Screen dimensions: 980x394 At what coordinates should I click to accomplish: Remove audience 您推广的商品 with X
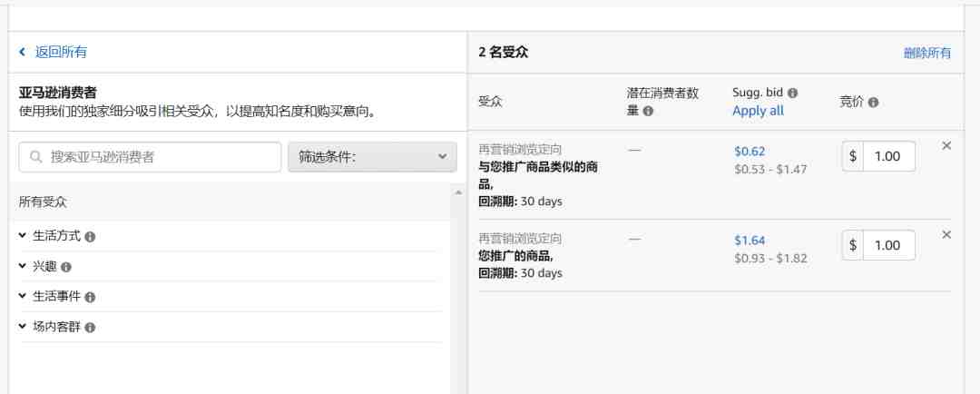946,234
